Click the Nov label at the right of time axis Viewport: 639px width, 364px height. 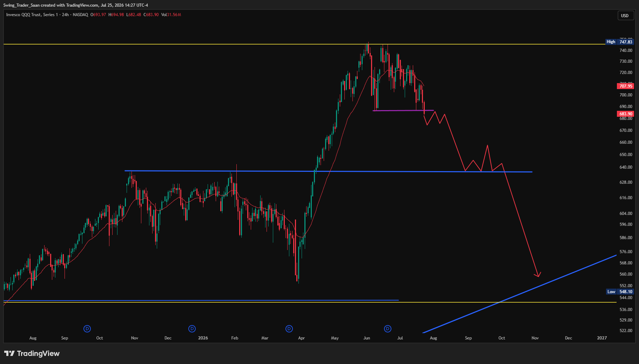point(535,338)
